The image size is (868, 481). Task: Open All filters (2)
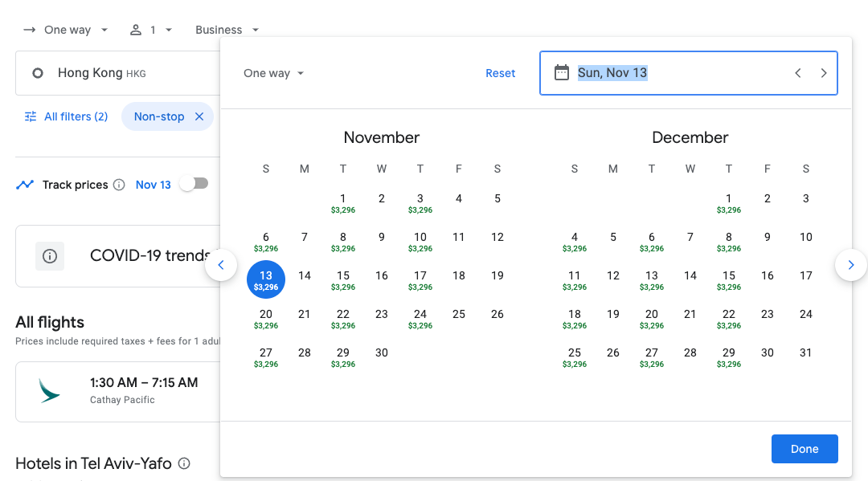67,116
